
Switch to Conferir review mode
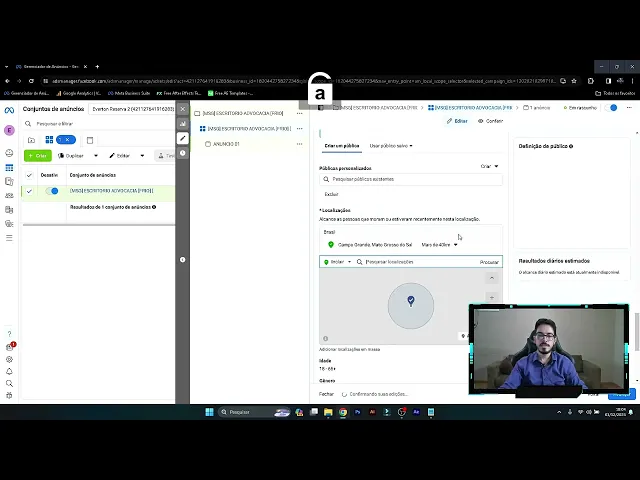(491, 121)
